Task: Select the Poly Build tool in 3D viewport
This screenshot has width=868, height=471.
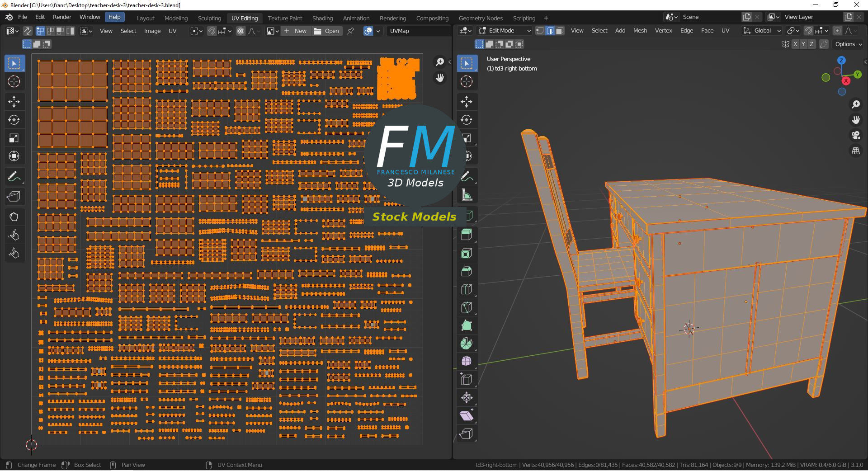Action: coord(467,325)
